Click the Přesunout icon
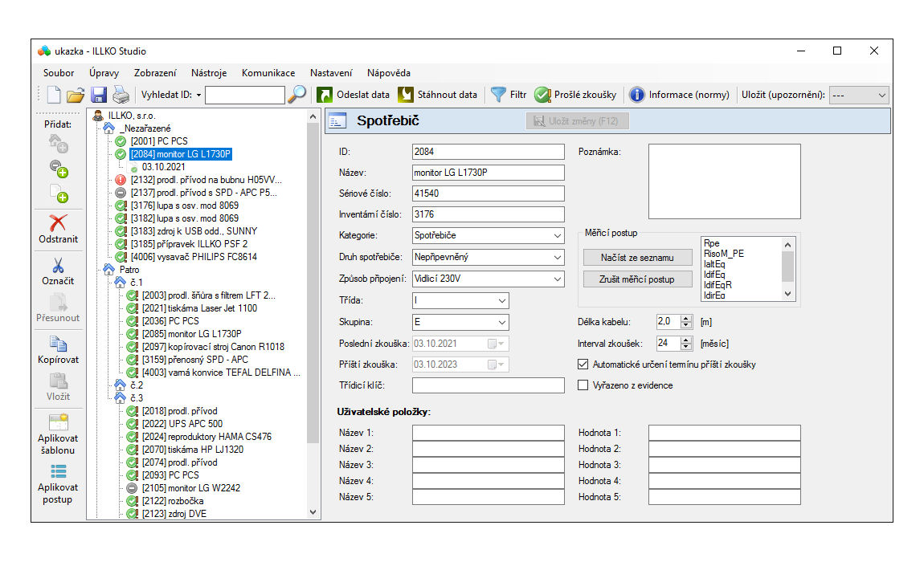Image resolution: width=924 pixels, height=562 pixels. coord(58,302)
